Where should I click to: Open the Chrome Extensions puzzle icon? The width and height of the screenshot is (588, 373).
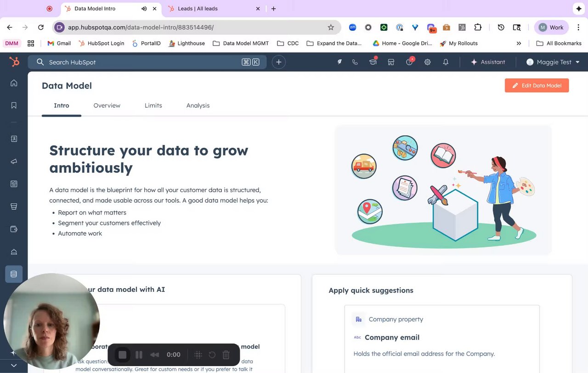pos(478,27)
